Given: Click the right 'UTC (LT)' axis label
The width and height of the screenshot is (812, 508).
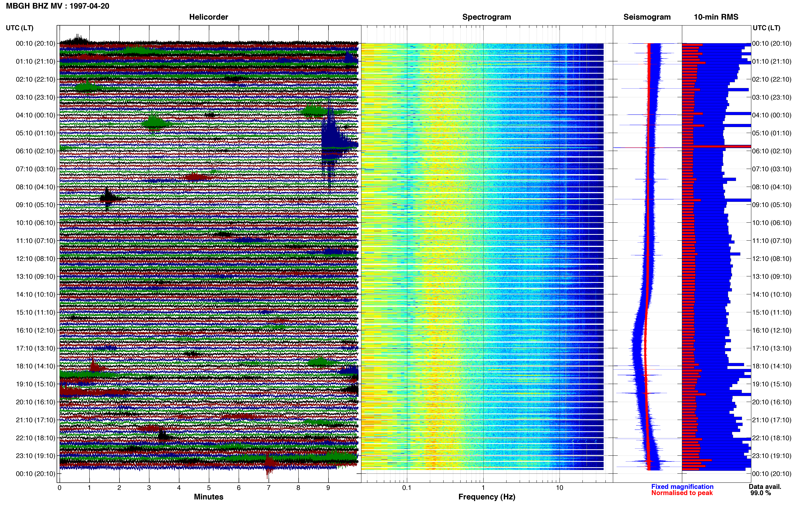Looking at the screenshot, I should [x=766, y=28].
